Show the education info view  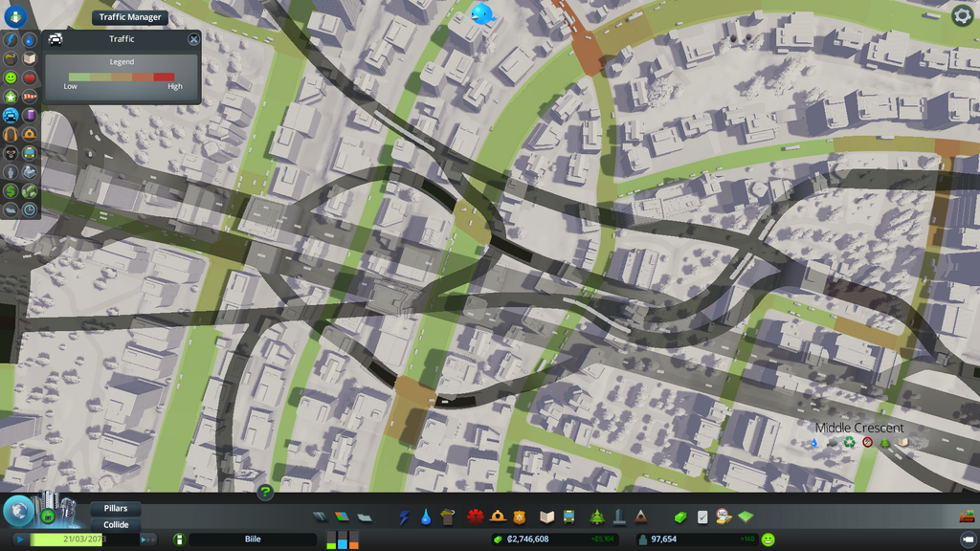pos(30,58)
